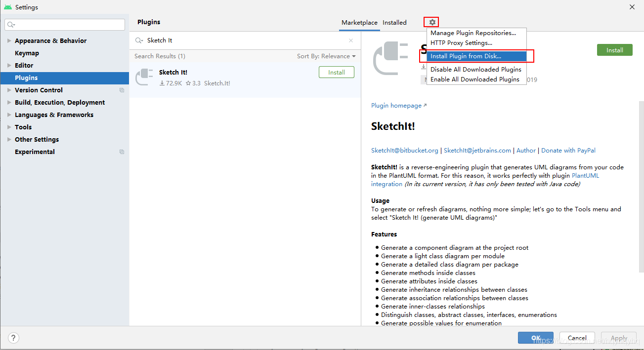Screen dimensions: 644x350
Task: Expand the Other Settings section
Action: pos(9,139)
